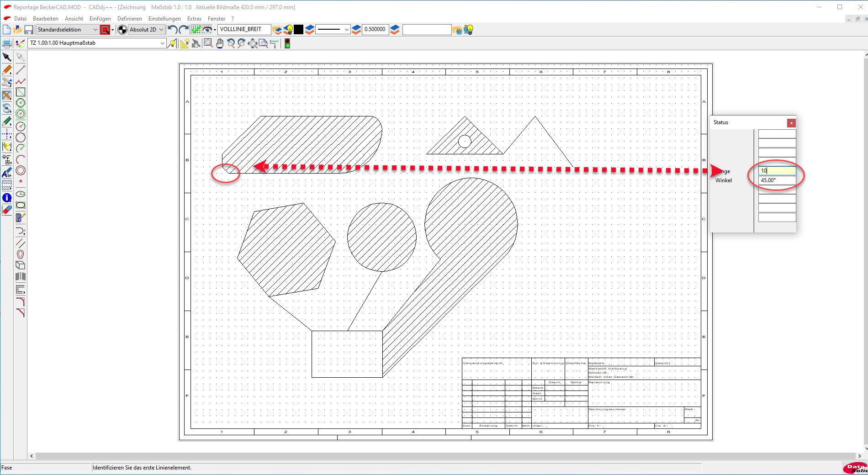Pick the rectangle drawing tool
This screenshot has width=868, height=475.
[21, 92]
